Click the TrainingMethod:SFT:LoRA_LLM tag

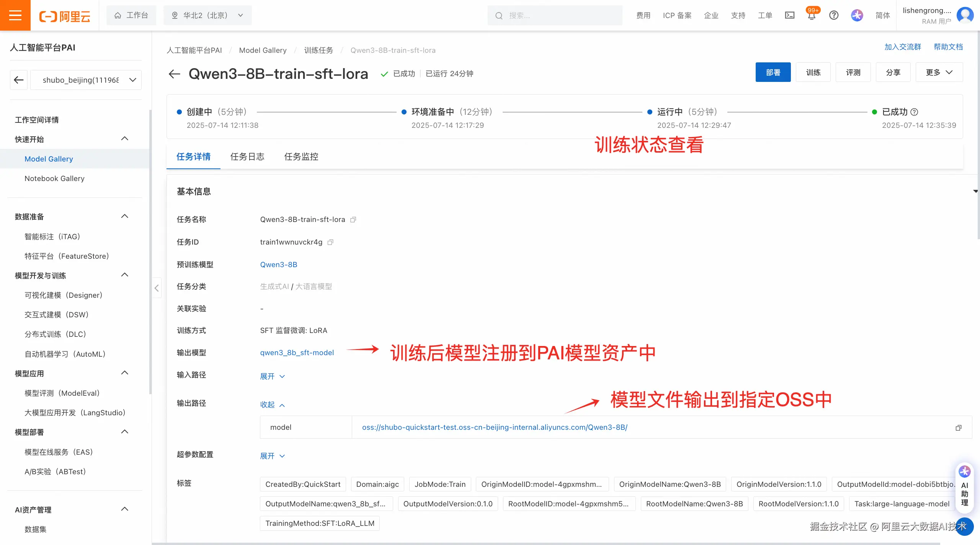[320, 523]
